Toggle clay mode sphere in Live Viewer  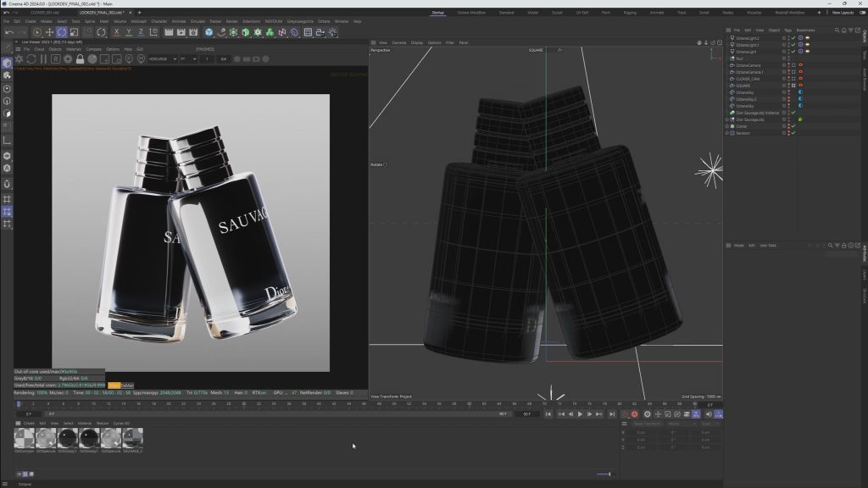click(x=92, y=59)
